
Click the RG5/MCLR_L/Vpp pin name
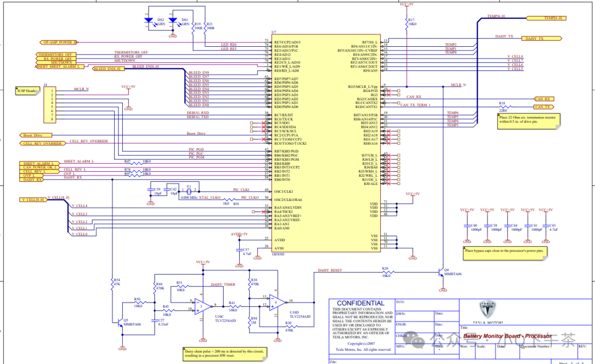[x=363, y=87]
